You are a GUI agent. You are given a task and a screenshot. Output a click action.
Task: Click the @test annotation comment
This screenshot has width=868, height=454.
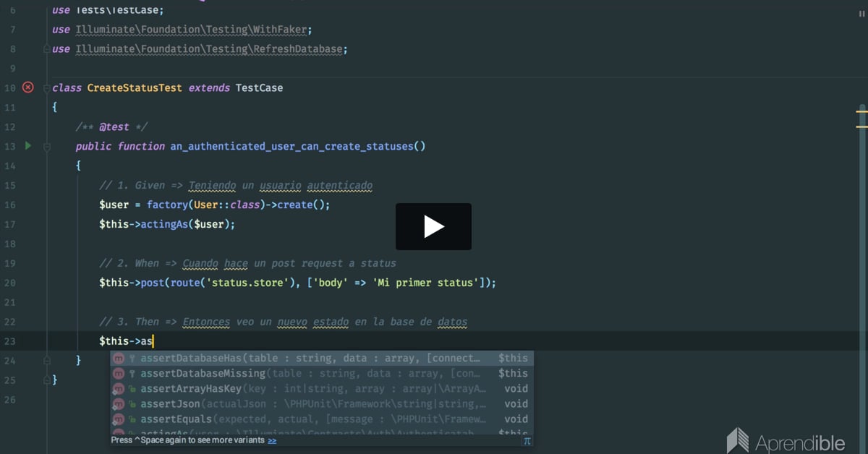click(114, 127)
